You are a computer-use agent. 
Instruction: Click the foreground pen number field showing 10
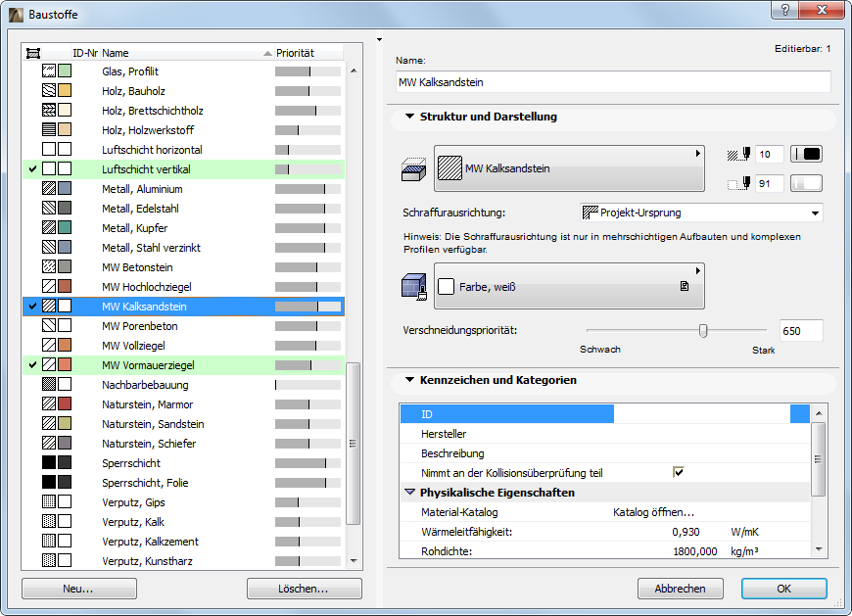pos(770,155)
